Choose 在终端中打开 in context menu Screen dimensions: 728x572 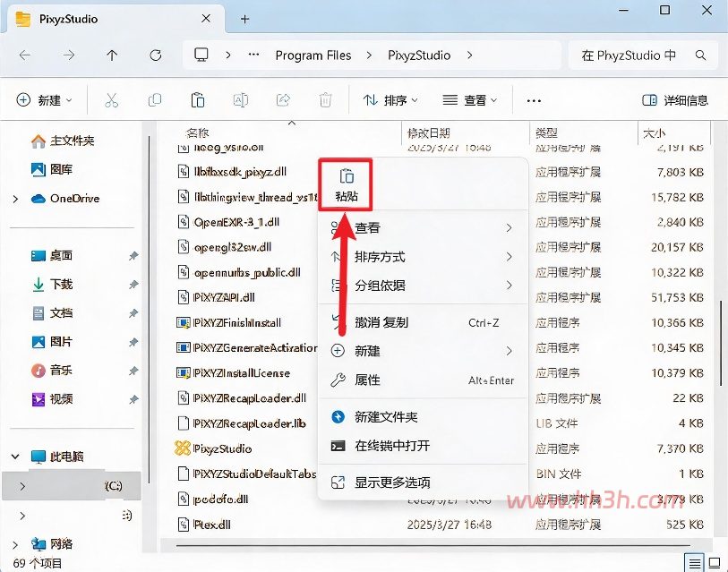(423, 446)
